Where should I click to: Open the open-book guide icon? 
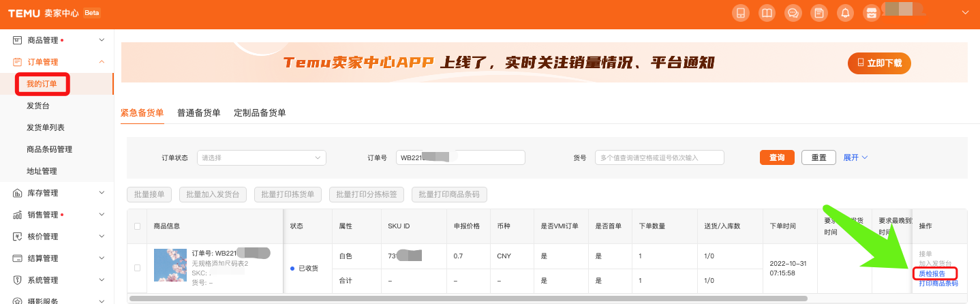click(767, 13)
